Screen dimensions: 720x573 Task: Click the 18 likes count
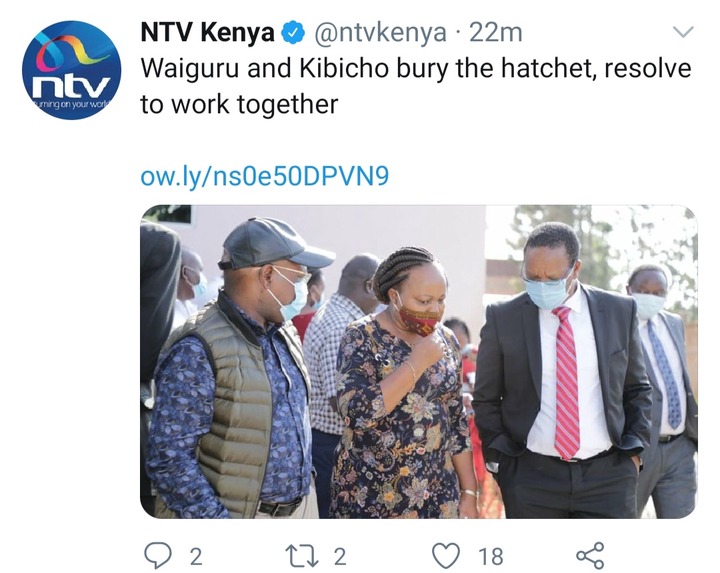(491, 556)
